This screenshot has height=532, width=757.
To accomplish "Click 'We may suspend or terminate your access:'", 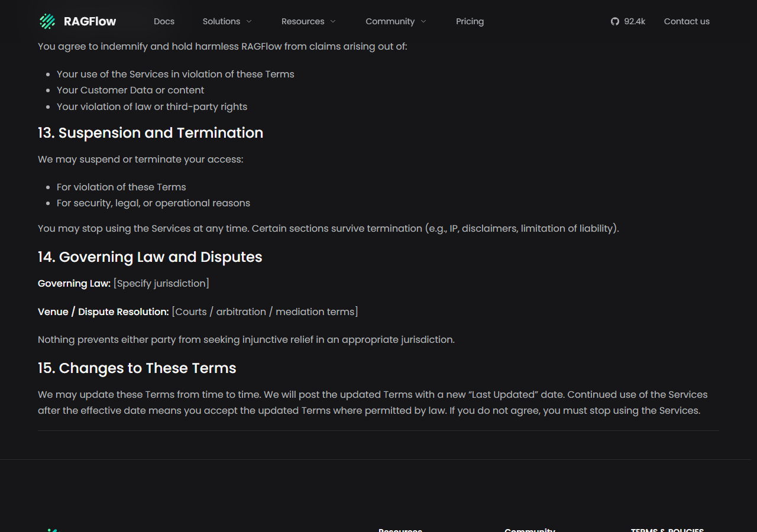I will (x=141, y=160).
